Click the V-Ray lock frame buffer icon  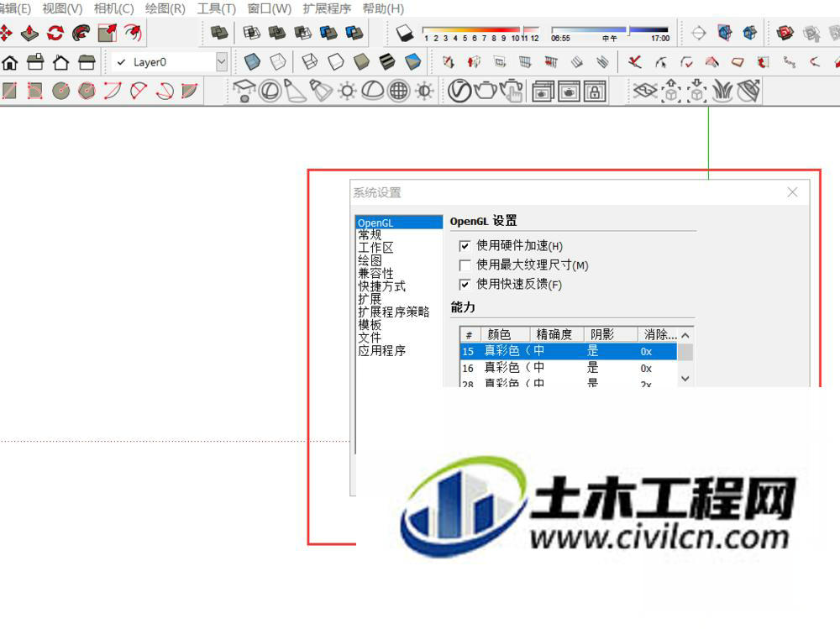coord(595,91)
